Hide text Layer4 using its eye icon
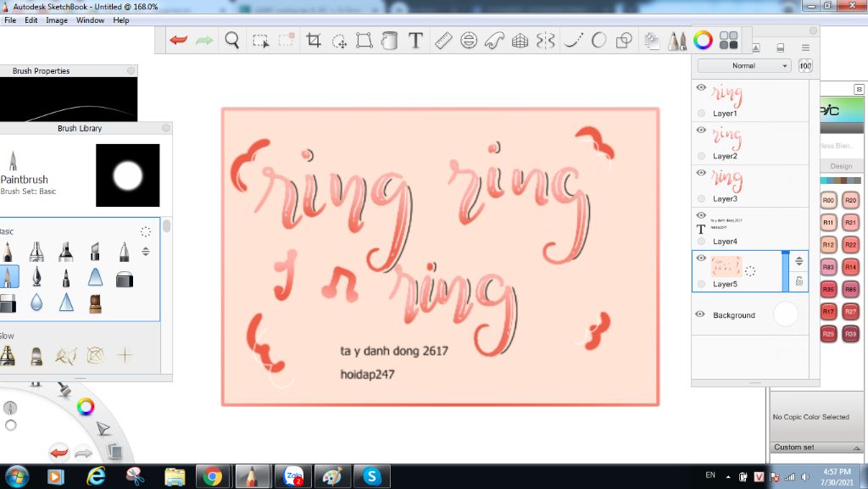 [x=701, y=215]
